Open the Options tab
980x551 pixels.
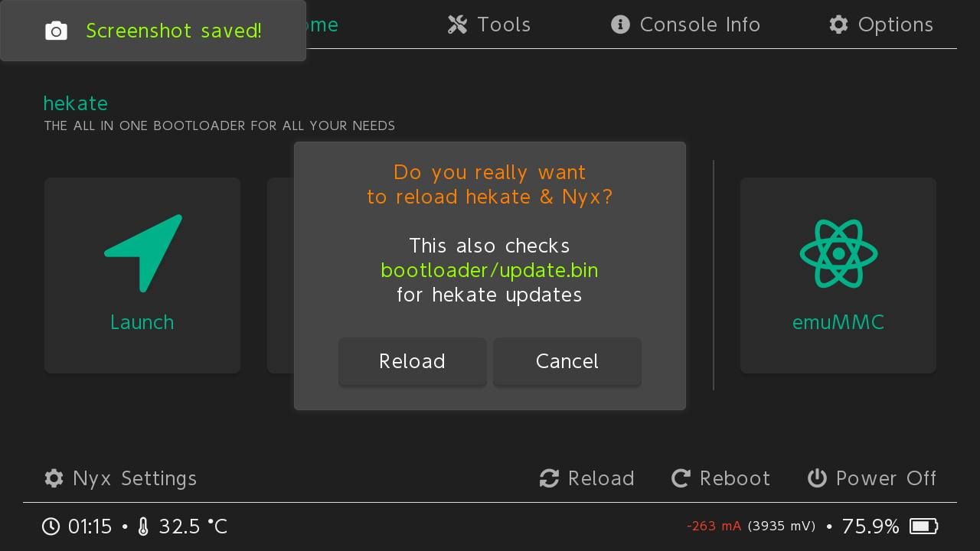point(881,24)
